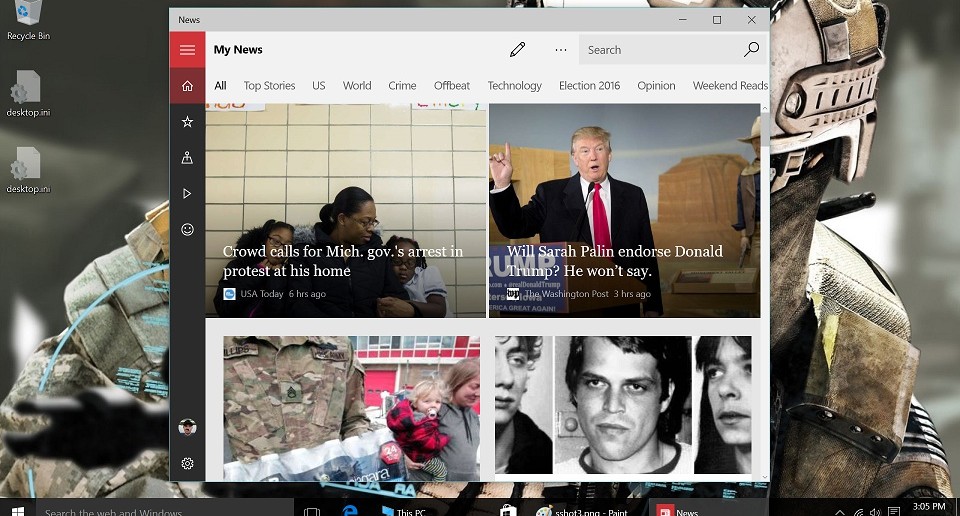Close the News window
This screenshot has height=516, width=960.
pyautogui.click(x=751, y=20)
